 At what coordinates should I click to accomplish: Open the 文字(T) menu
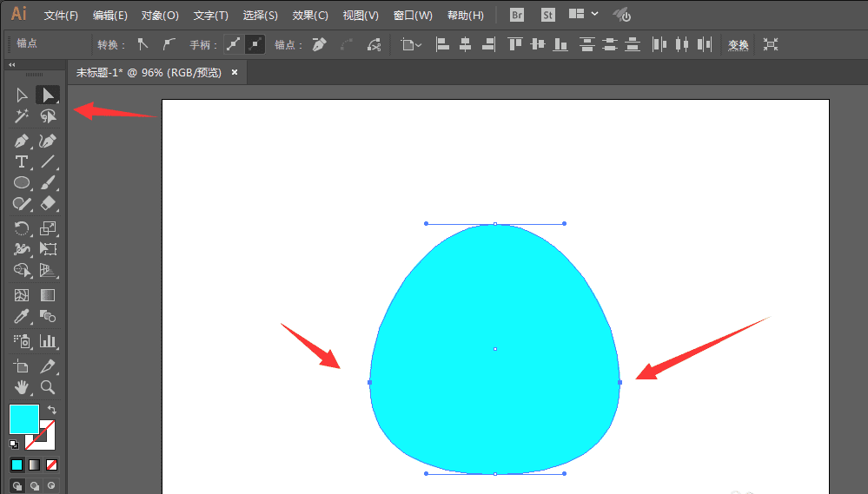[210, 16]
